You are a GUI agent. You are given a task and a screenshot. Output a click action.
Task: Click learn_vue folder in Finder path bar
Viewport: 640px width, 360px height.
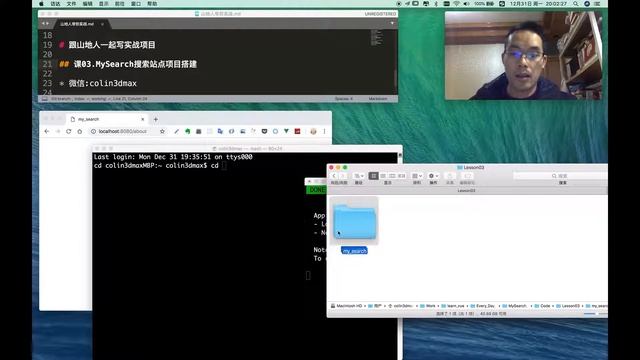(x=453, y=306)
